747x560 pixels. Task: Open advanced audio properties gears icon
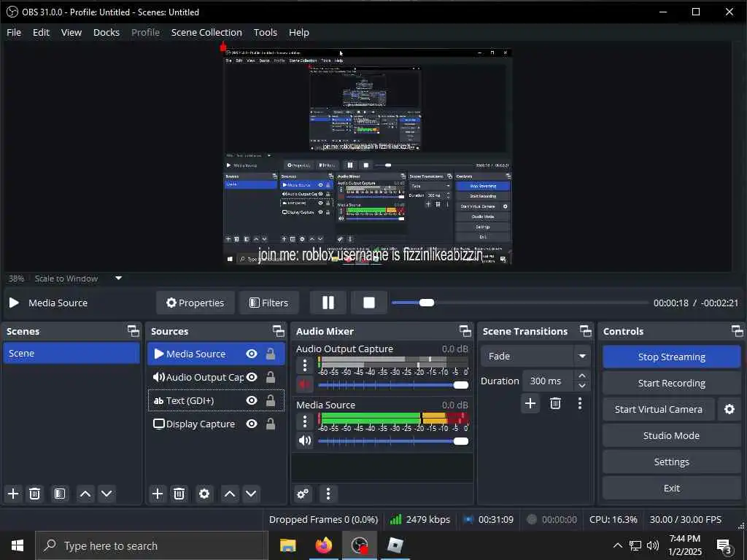click(303, 494)
